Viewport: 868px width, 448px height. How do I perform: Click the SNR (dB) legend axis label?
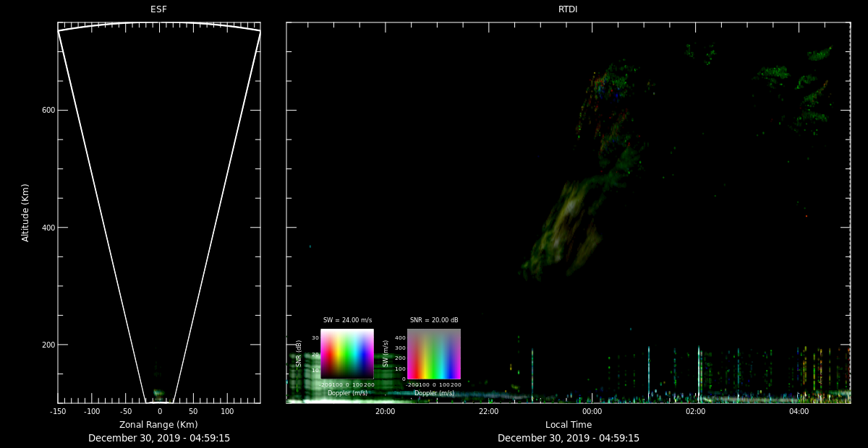coord(299,353)
